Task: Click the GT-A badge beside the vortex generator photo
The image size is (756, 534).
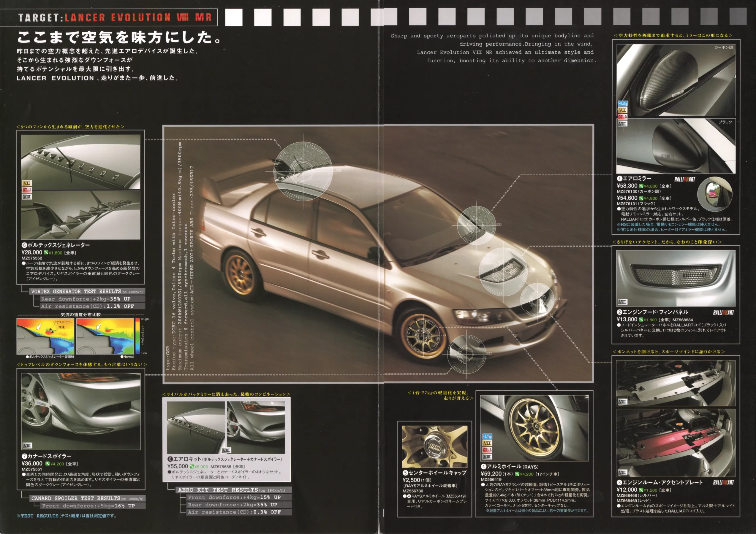Action: point(27,190)
